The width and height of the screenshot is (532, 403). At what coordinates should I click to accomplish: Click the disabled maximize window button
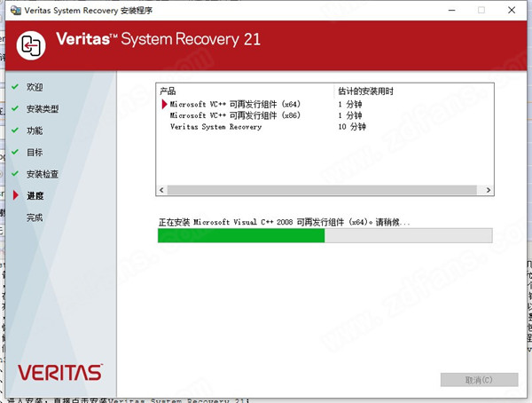click(x=481, y=10)
